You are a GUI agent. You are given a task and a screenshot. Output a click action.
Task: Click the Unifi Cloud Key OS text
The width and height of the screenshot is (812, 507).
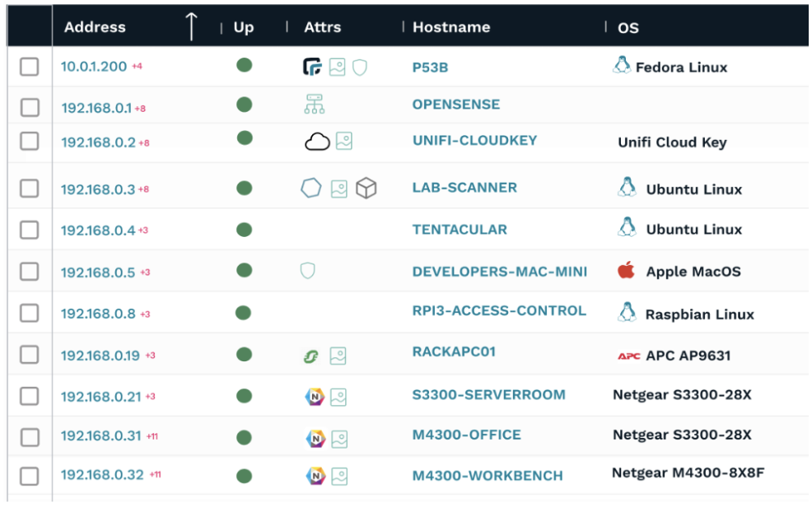click(672, 142)
